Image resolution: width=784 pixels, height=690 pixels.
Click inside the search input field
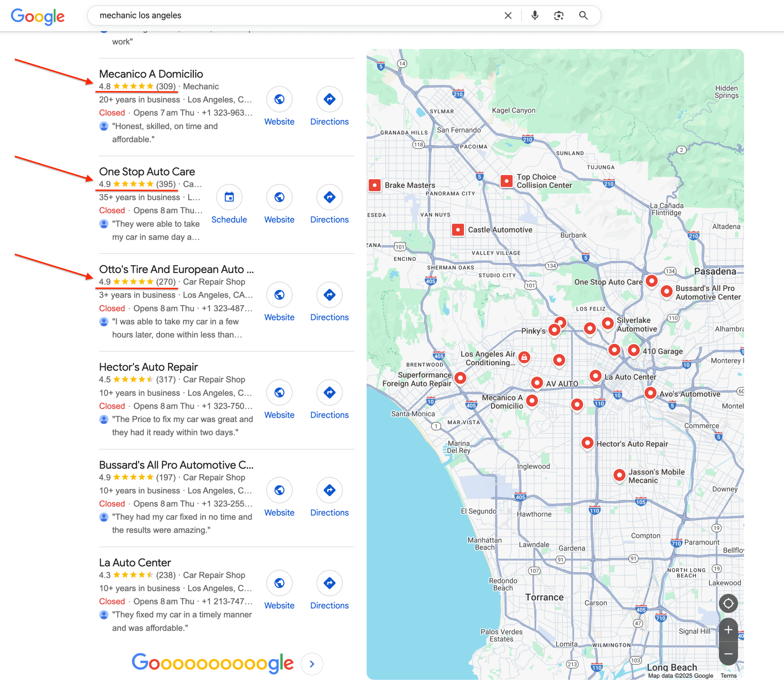pyautogui.click(x=268, y=16)
